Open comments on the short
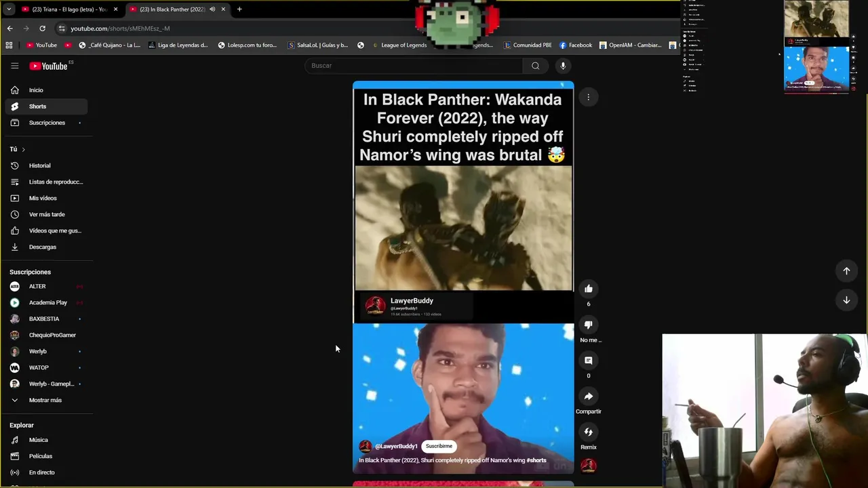This screenshot has width=868, height=488. pyautogui.click(x=589, y=361)
